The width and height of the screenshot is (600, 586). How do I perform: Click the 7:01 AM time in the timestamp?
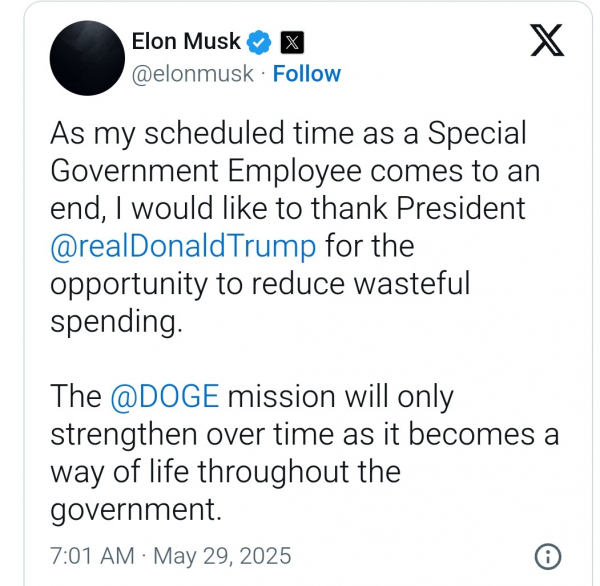pyautogui.click(x=92, y=556)
